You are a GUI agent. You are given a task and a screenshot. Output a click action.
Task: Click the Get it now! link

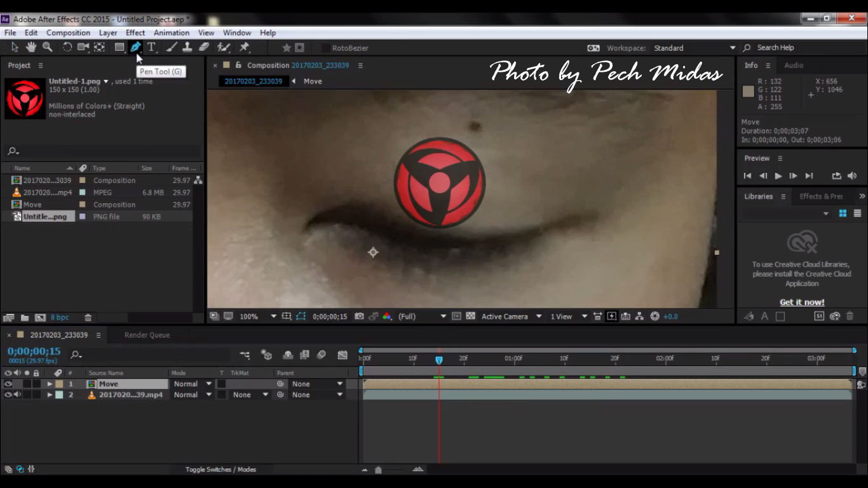(x=802, y=302)
